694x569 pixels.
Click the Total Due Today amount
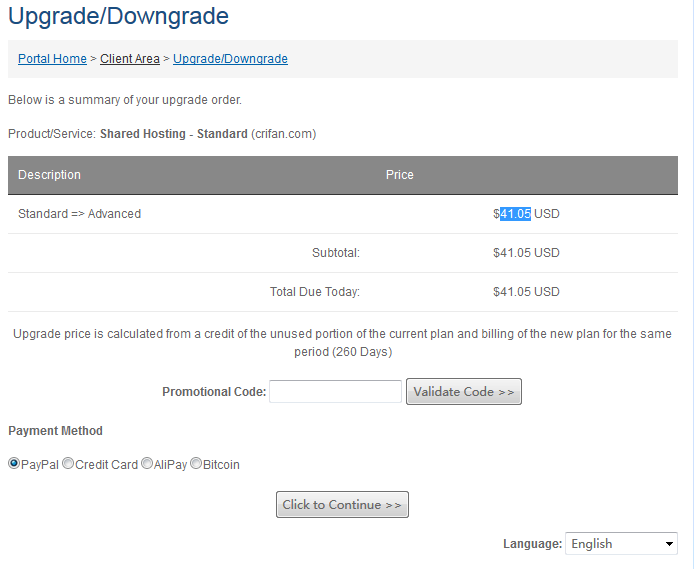[x=526, y=292]
